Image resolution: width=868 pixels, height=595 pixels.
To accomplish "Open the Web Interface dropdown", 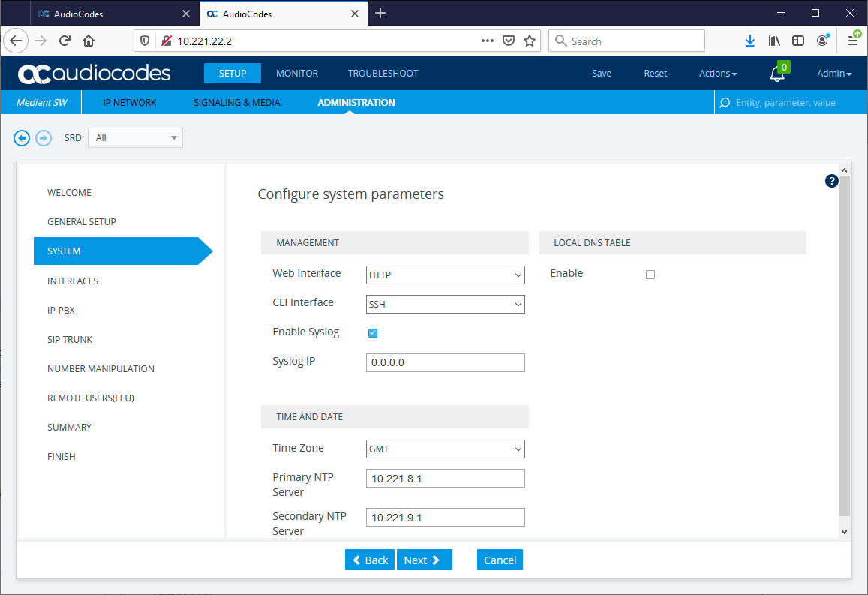I will (x=445, y=275).
